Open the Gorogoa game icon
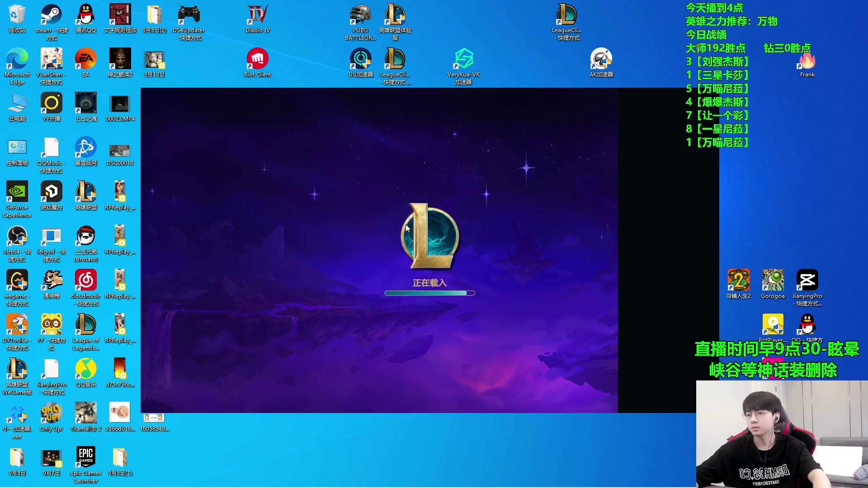868x488 pixels. tap(773, 284)
